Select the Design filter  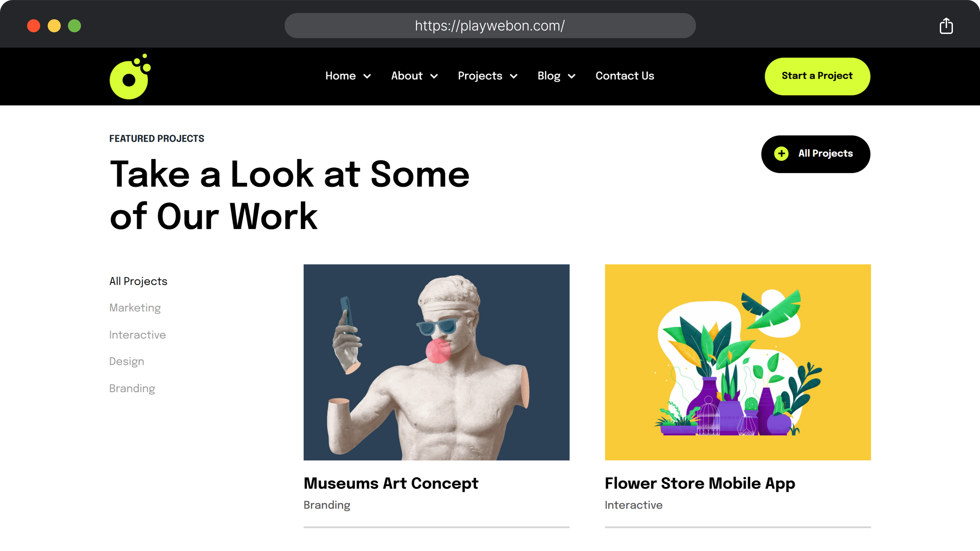[x=126, y=361]
